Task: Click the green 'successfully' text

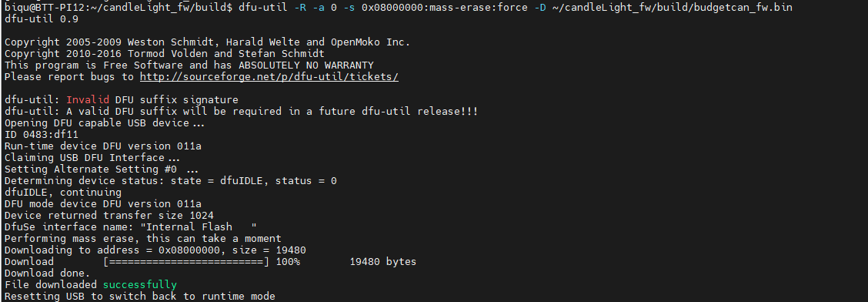Action: [x=140, y=285]
